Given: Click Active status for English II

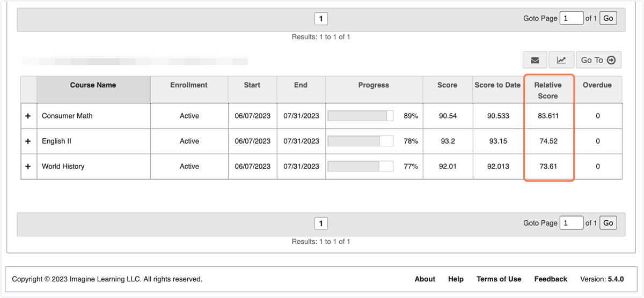Looking at the screenshot, I should 189,141.
